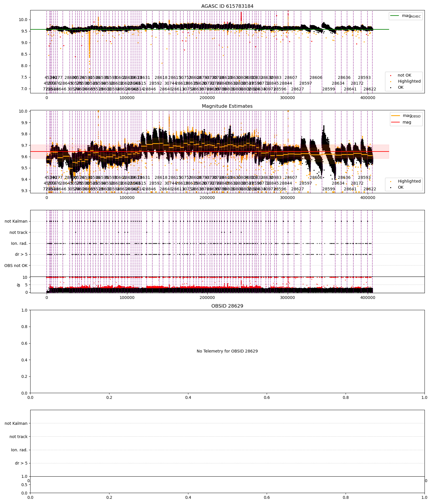
Task: Click 'Ion. rad.' label in third plot
Action: [x=19, y=244]
